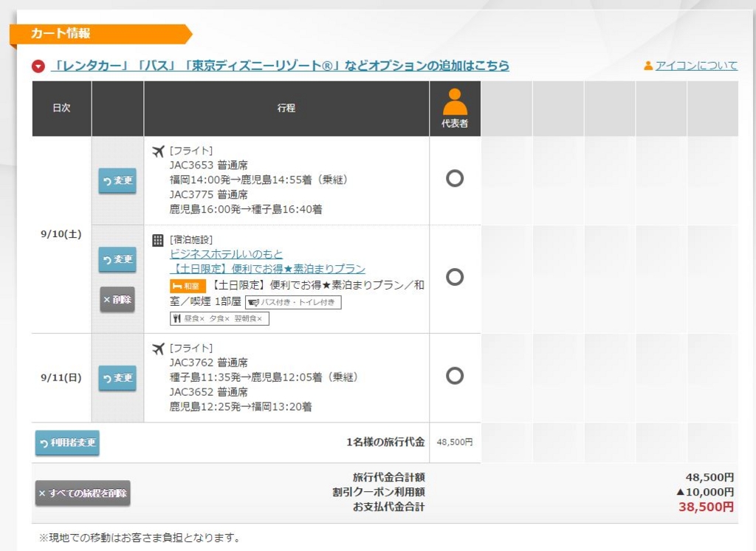The image size is (756, 551).
Task: Select the representative radio for the outbound flight
Action: pos(455,179)
